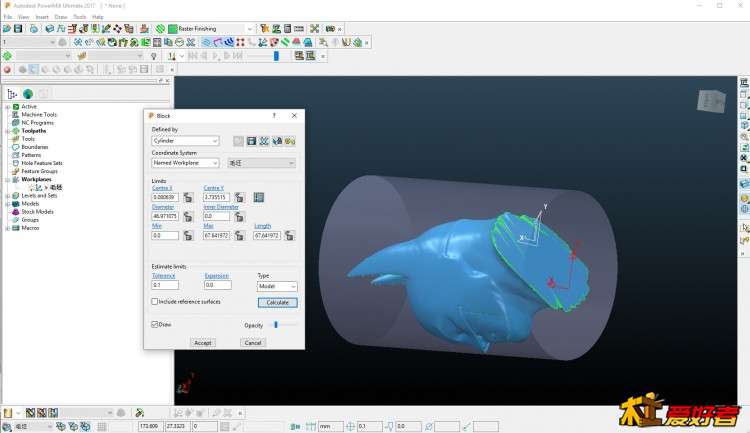
Task: Click the Expansion value input field
Action: (218, 285)
